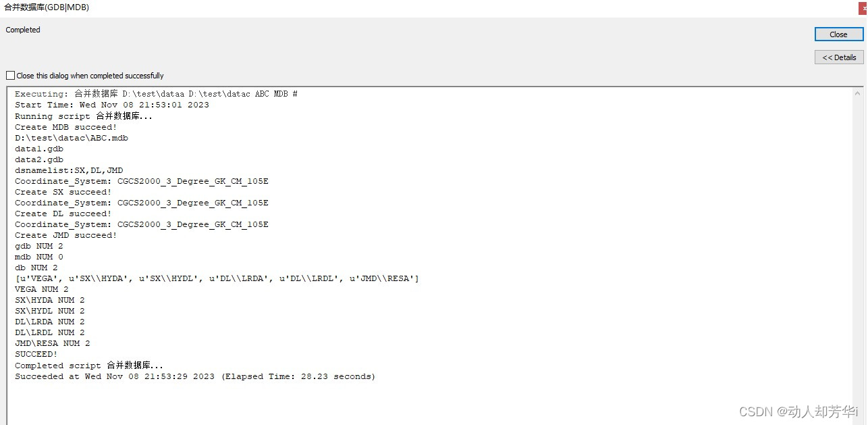Screen dimensions: 868x425
Task: Select the "gdb NUM 2" log line
Action: (x=36, y=245)
